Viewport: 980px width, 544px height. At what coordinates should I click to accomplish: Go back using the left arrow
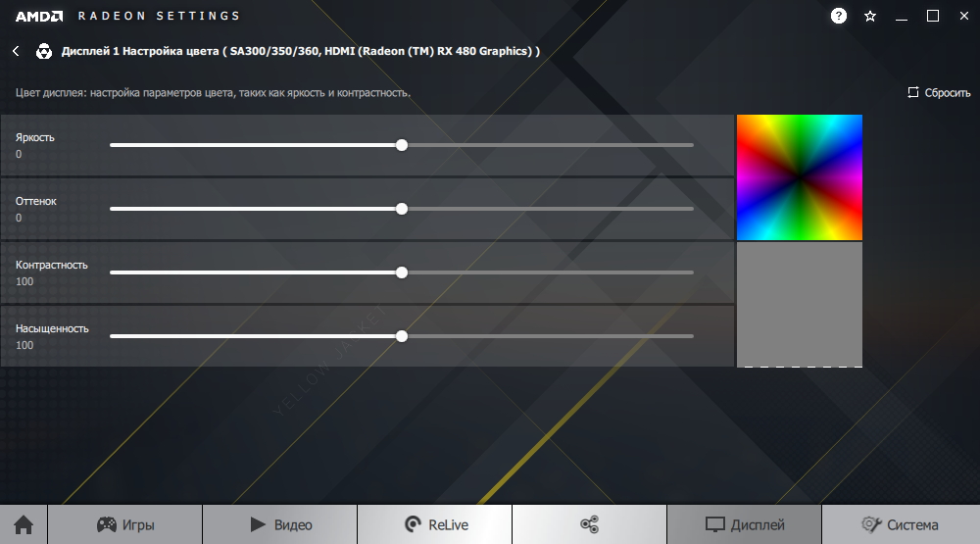[17, 51]
